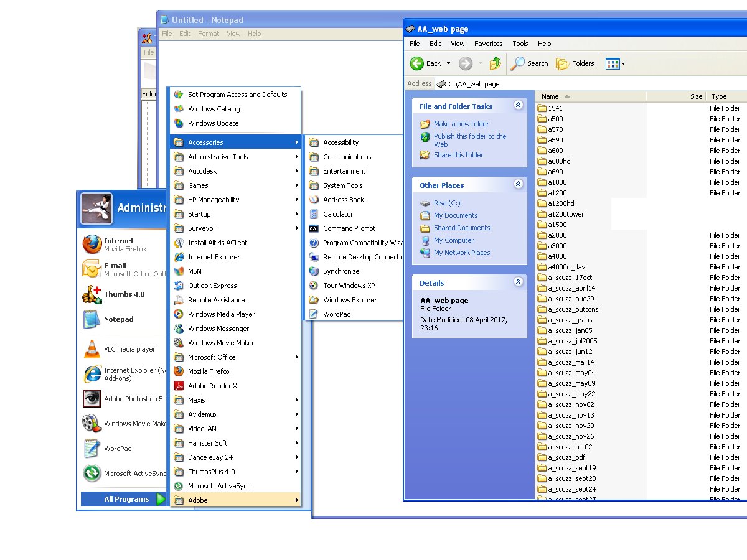Click Share this folder link
Image resolution: width=747 pixels, height=560 pixels.
click(459, 155)
